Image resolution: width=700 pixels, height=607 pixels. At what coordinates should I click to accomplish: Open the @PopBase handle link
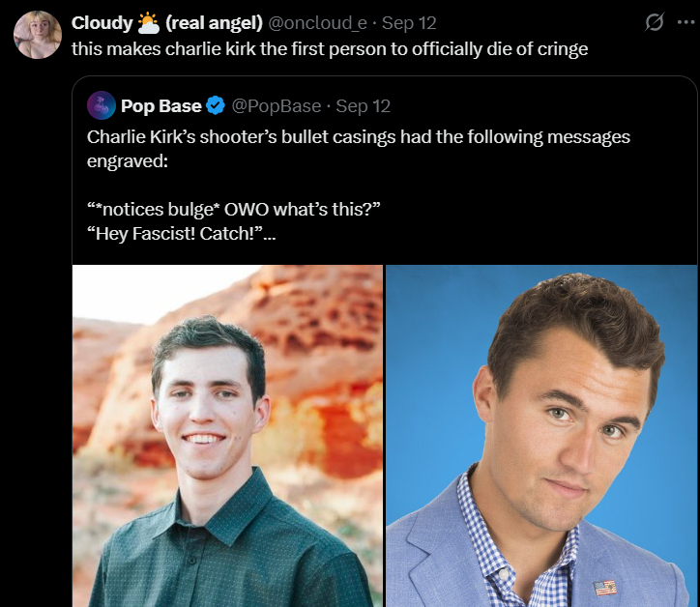coord(277,106)
